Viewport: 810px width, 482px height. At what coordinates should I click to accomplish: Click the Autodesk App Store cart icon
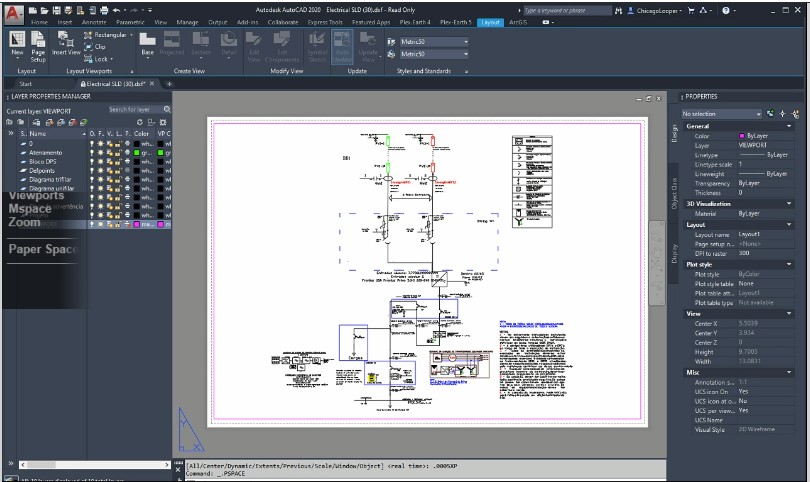tap(691, 10)
